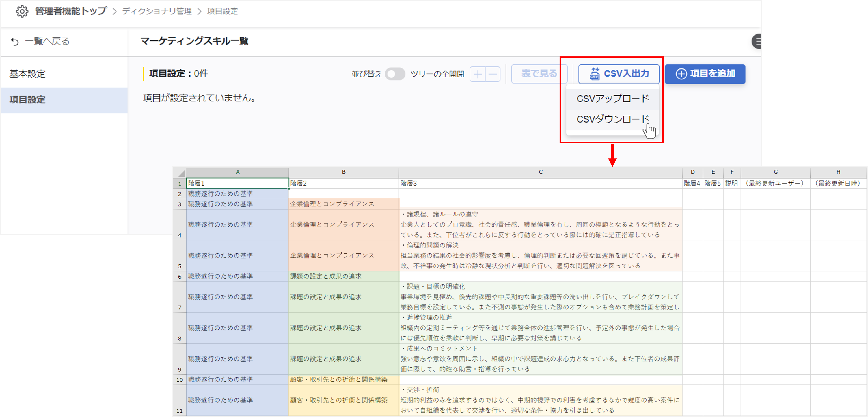Image resolution: width=868 pixels, height=417 pixels.
Task: Click the CSV icon in CSV入出力 button
Action: pos(594,74)
